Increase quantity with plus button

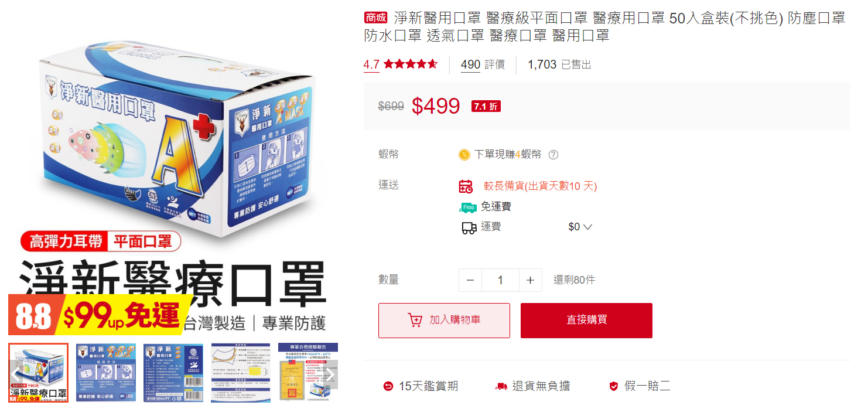(x=530, y=280)
